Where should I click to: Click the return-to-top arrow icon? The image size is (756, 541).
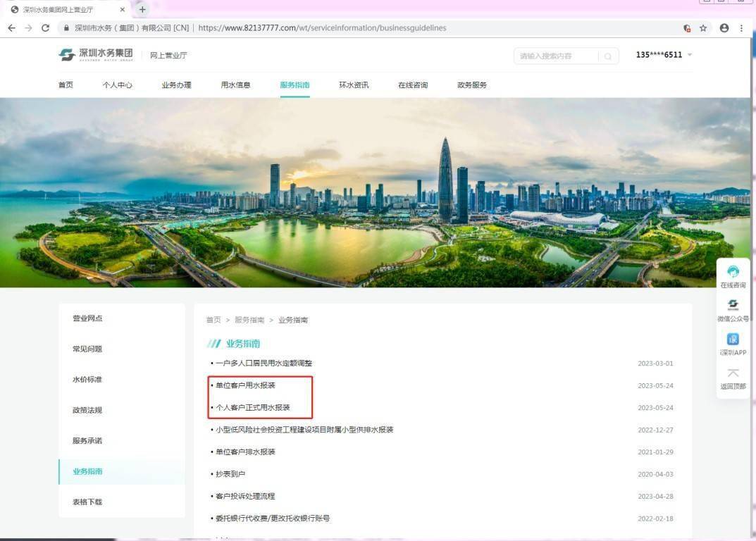[x=733, y=373]
